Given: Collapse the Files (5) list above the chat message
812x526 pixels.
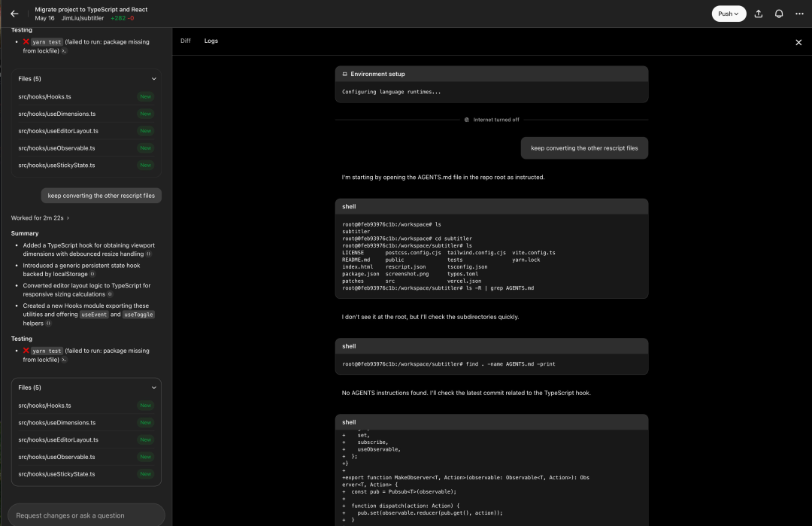Looking at the screenshot, I should tap(153, 79).
